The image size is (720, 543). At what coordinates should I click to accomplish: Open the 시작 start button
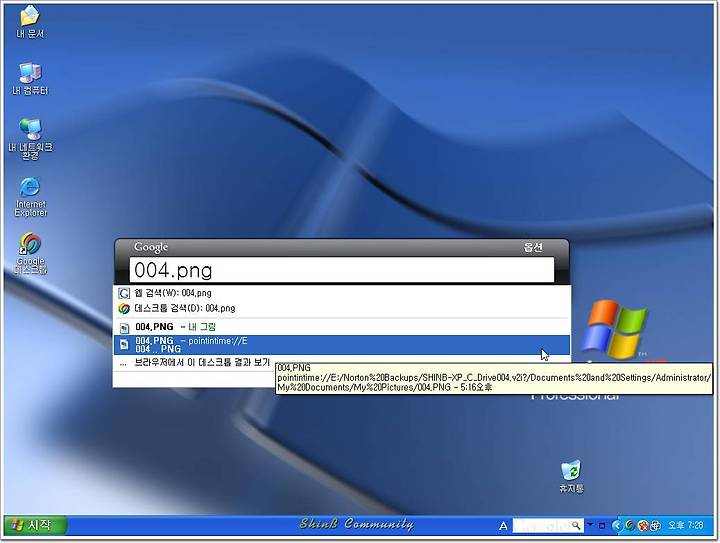click(x=35, y=525)
